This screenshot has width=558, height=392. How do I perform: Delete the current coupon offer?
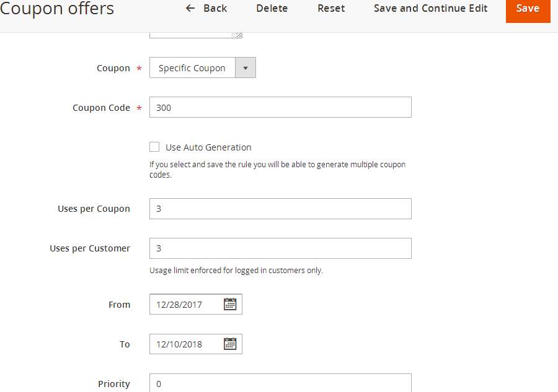[272, 8]
